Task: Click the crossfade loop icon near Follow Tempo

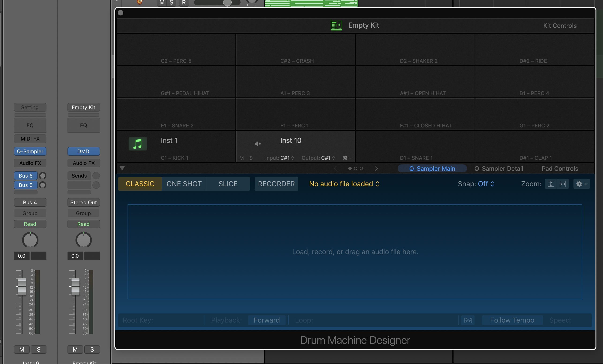Action: coord(468,320)
